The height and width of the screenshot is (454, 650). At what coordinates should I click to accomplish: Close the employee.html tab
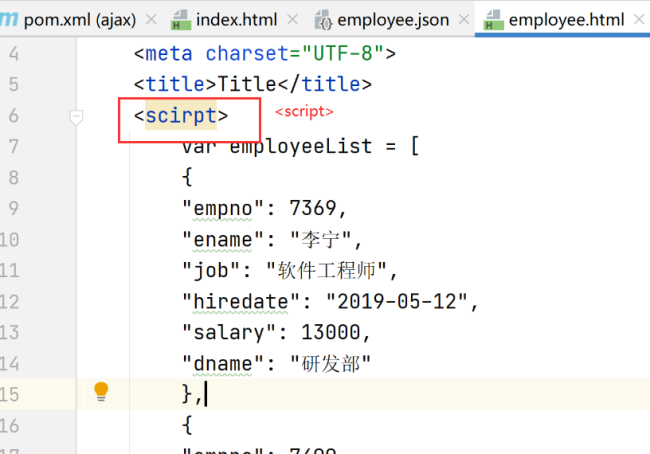[x=640, y=19]
